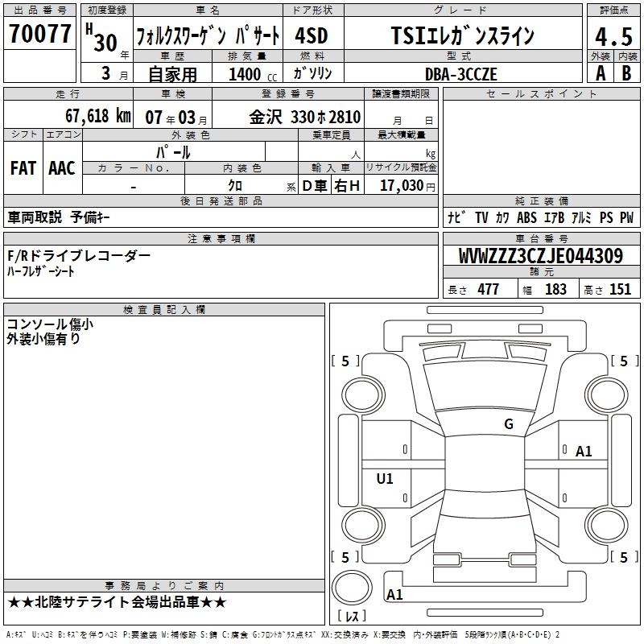Click inspector remark コンソール傷小

click(50, 324)
